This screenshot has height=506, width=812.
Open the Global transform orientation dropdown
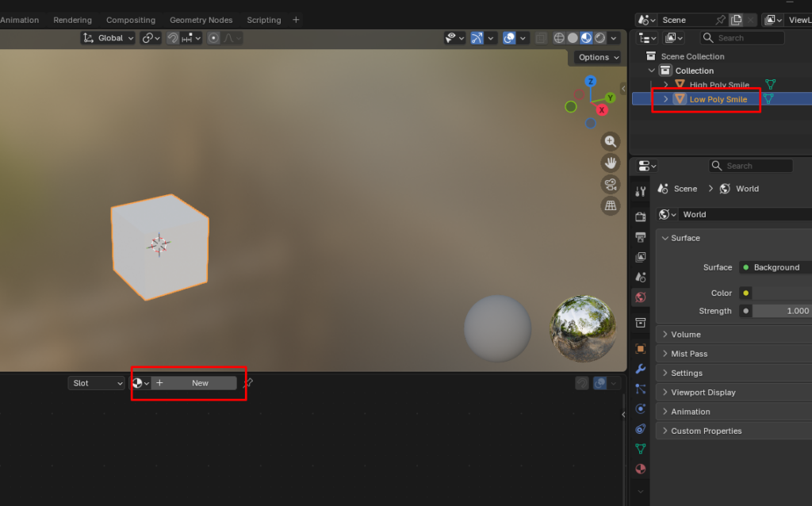108,38
